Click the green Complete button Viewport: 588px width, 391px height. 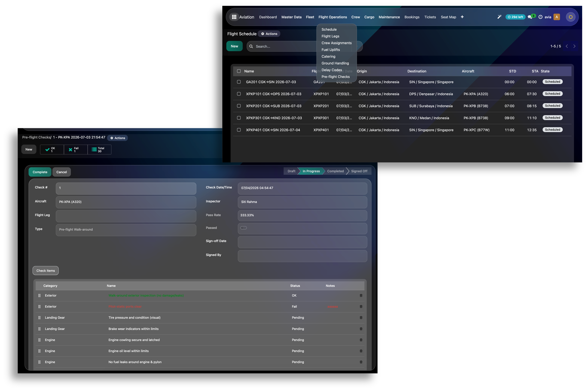click(x=40, y=172)
